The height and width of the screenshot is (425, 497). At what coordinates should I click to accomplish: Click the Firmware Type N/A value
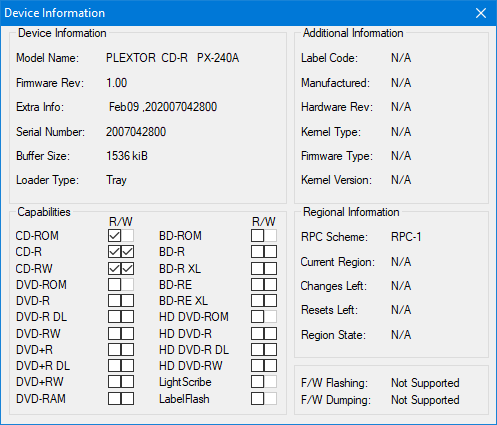[x=401, y=156]
